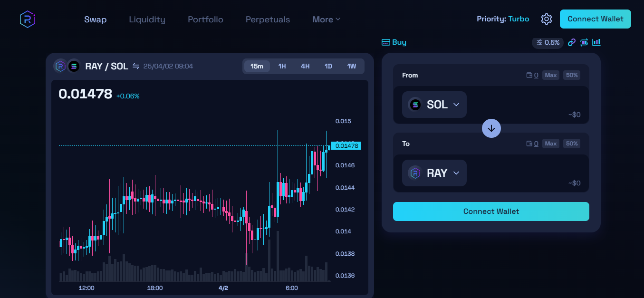Screen dimensions: 644x298
Task: Open the RAY token dropdown
Action: 434,173
